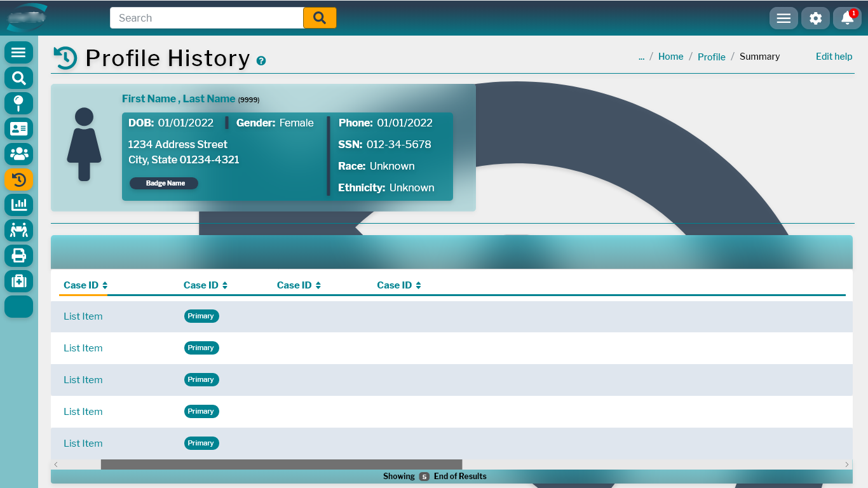Focus the Search input field
This screenshot has height=488, width=868.
(x=207, y=18)
